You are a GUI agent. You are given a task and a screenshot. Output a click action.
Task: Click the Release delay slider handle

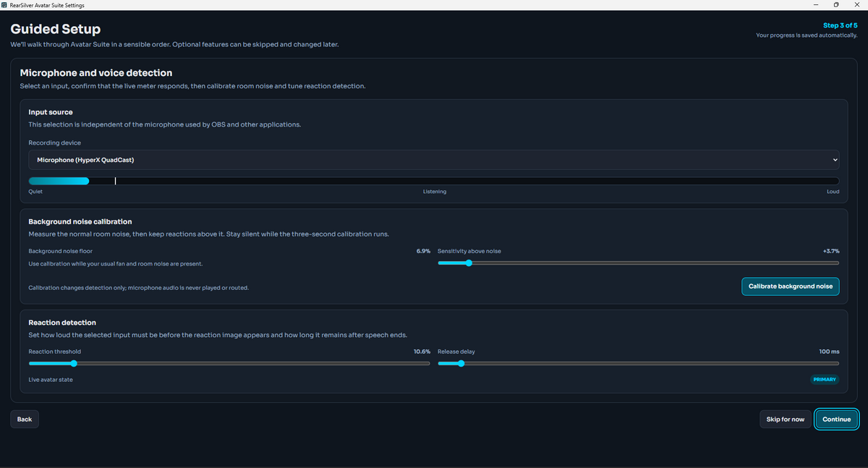461,363
